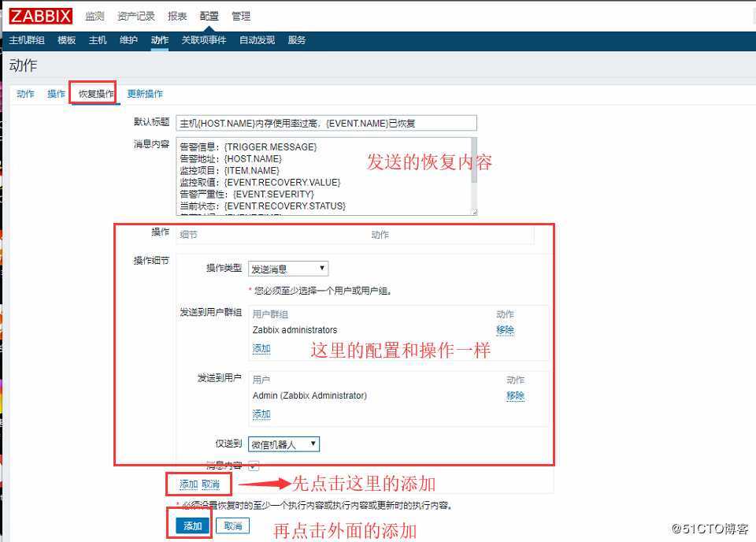Remove Zabbix administrators user group
Image resolution: width=756 pixels, height=542 pixels.
click(x=505, y=330)
